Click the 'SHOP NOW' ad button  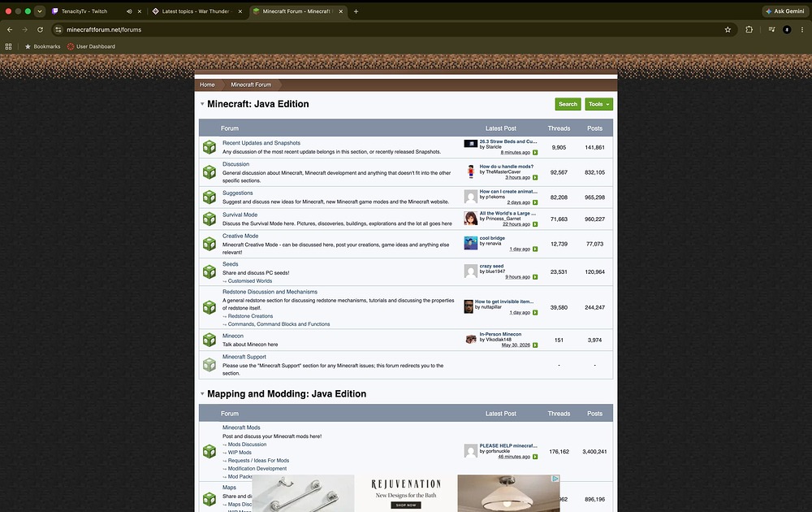pyautogui.click(x=406, y=505)
